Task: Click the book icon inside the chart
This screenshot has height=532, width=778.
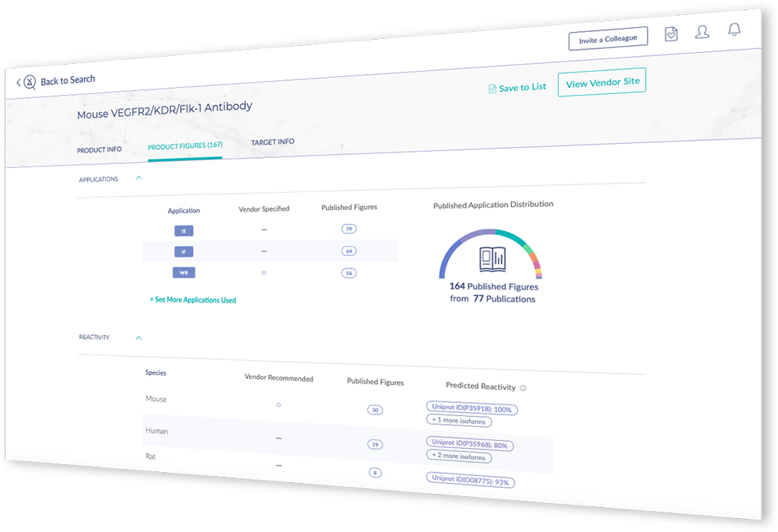Action: click(x=492, y=258)
